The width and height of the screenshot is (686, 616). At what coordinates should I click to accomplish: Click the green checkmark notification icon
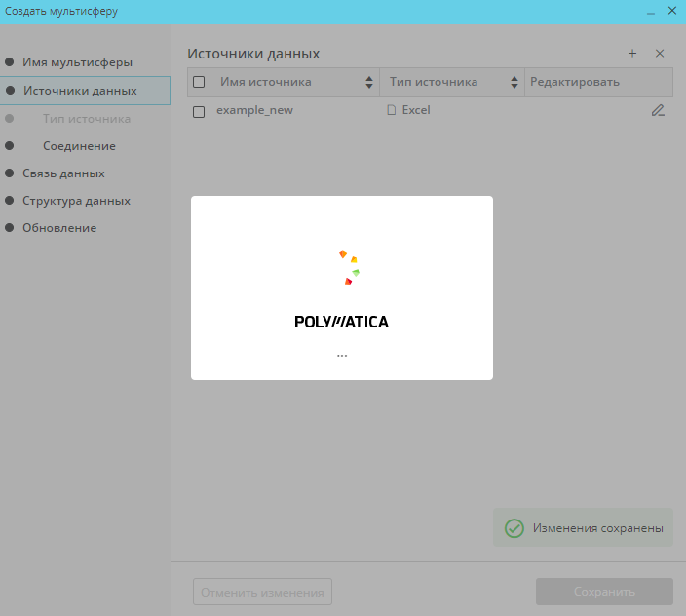click(514, 528)
